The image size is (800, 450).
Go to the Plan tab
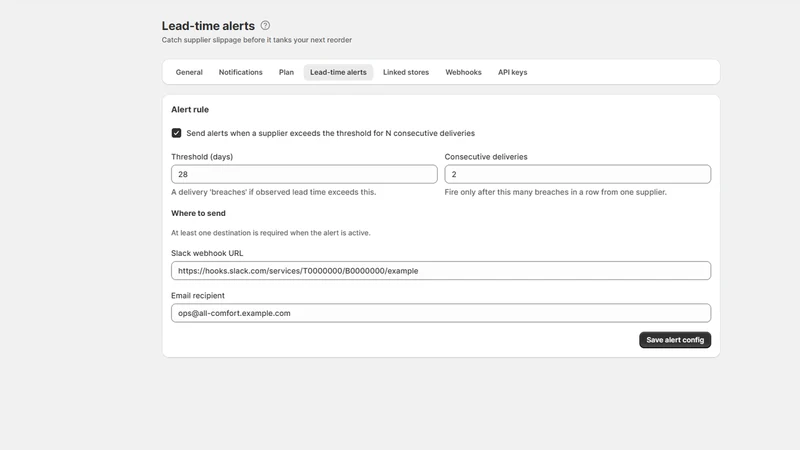(x=286, y=72)
